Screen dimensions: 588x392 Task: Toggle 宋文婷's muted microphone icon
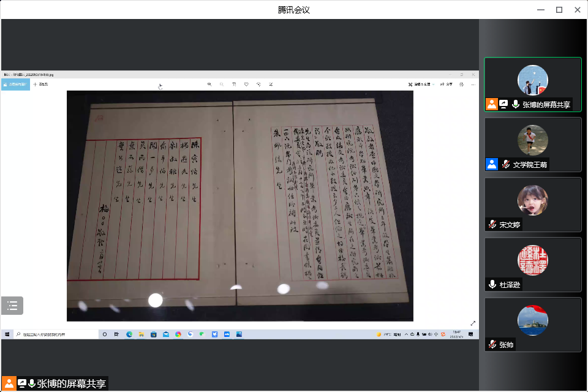click(x=492, y=224)
